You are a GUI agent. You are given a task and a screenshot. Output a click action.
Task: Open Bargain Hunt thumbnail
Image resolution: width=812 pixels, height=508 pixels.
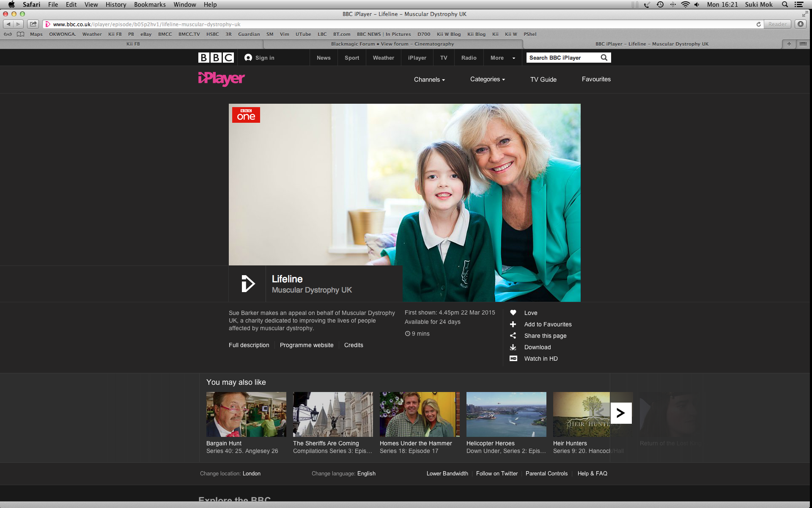point(246,414)
